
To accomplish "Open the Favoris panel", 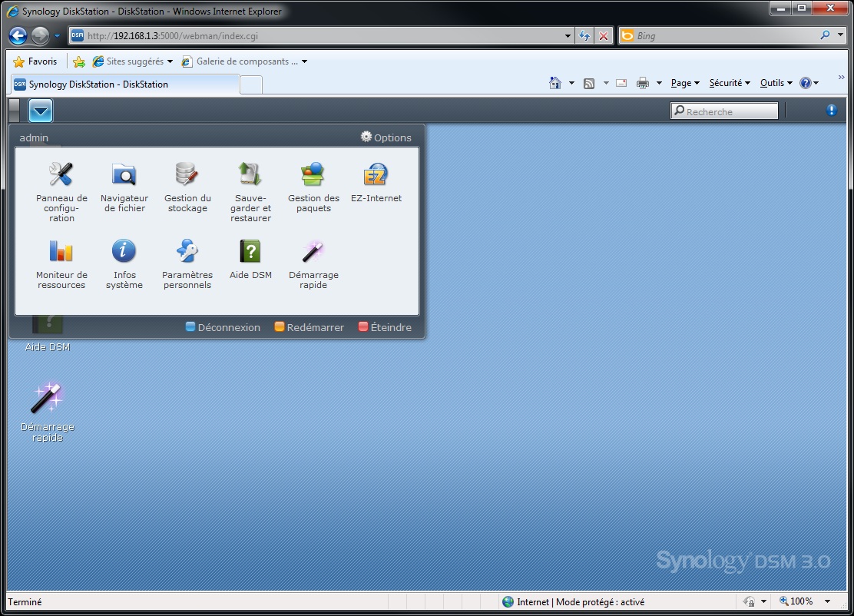I will pyautogui.click(x=35, y=61).
